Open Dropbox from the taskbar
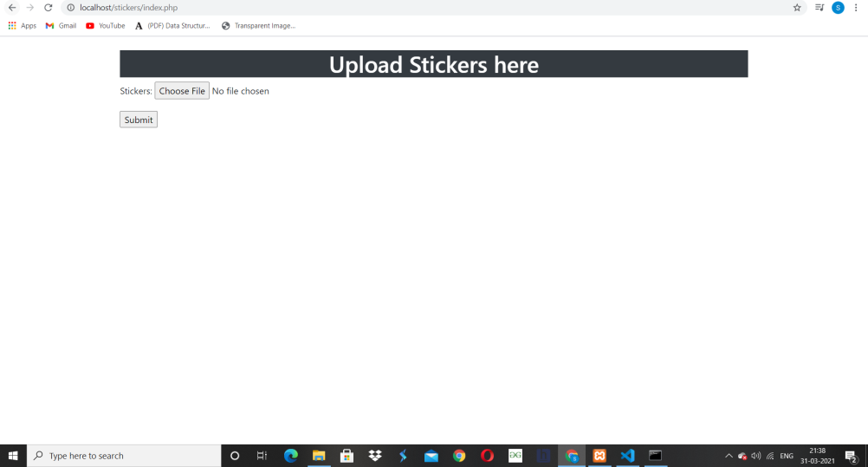 (x=375, y=456)
